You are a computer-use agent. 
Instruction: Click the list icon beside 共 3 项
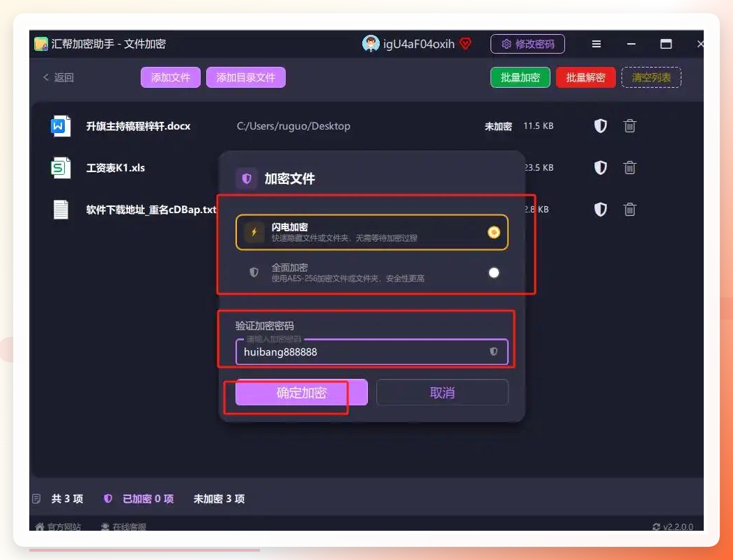(x=36, y=499)
